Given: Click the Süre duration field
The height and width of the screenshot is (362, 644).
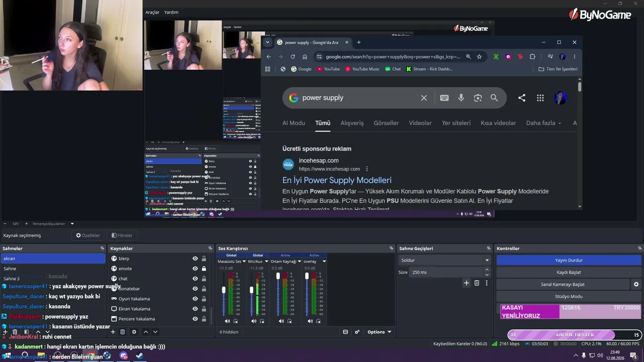Looking at the screenshot, I should pos(447,272).
